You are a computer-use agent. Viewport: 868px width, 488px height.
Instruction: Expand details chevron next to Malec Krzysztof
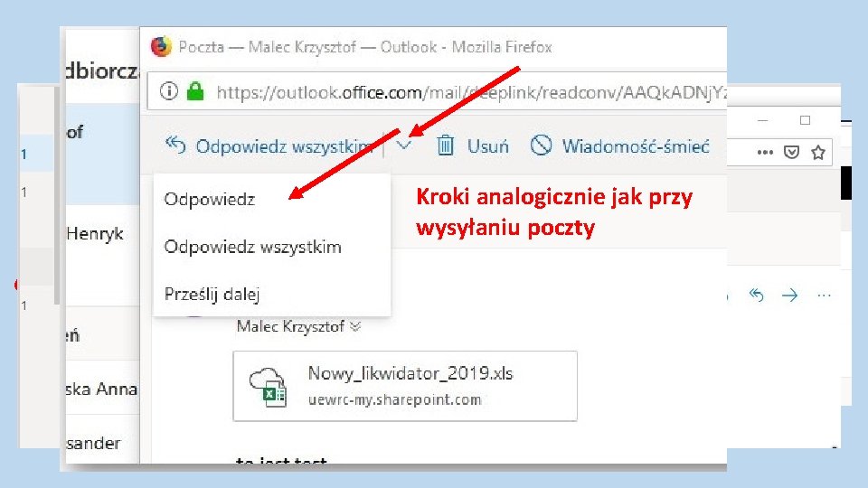[355, 326]
